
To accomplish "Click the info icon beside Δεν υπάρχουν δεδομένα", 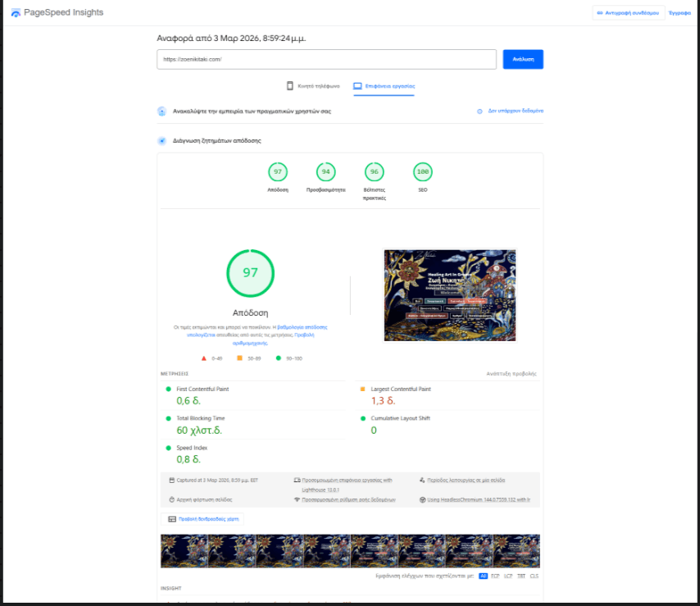I will pyautogui.click(x=480, y=111).
